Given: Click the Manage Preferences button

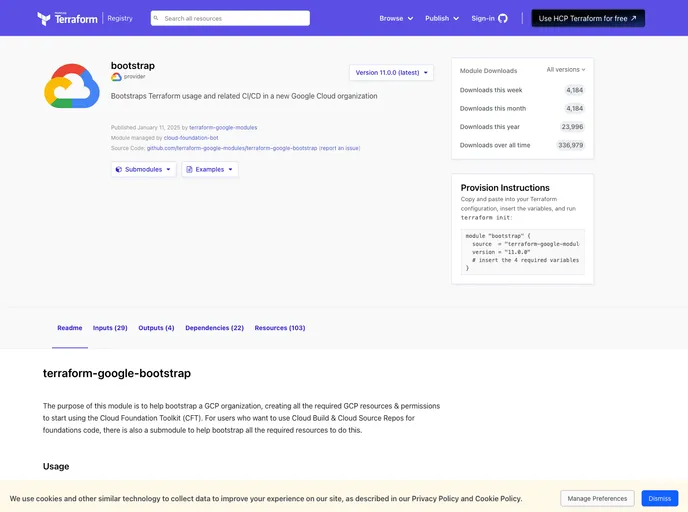Looking at the screenshot, I should pos(597,499).
